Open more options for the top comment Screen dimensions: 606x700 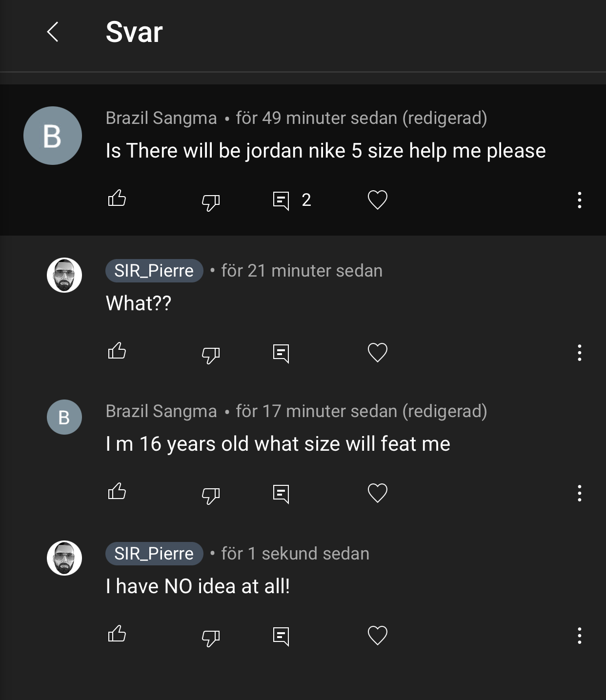(x=579, y=200)
